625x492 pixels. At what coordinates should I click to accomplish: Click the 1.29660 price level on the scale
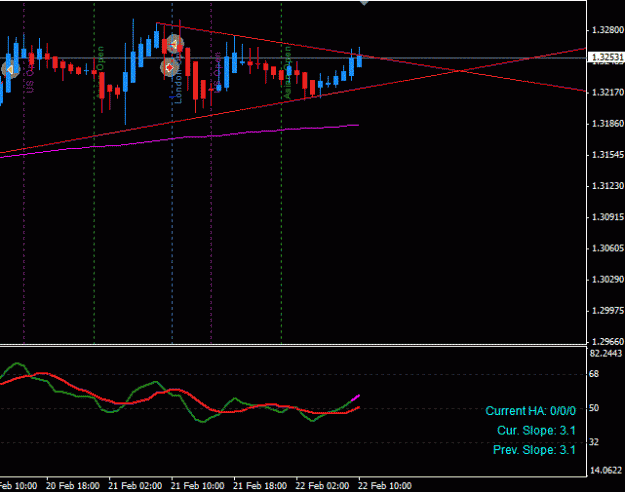608,342
